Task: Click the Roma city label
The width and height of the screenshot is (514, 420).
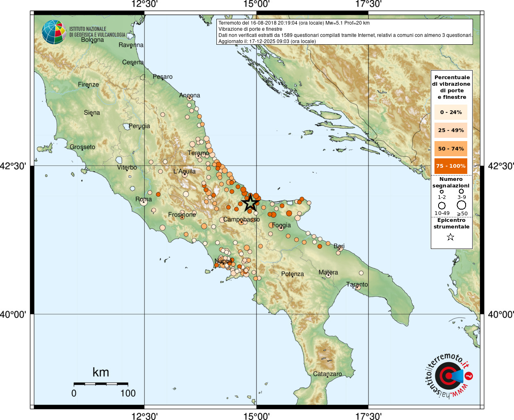Action: (x=143, y=199)
